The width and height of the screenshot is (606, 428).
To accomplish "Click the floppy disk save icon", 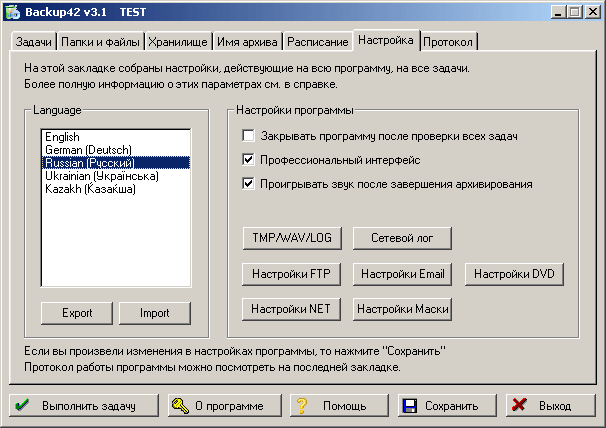I will pyautogui.click(x=410, y=406).
